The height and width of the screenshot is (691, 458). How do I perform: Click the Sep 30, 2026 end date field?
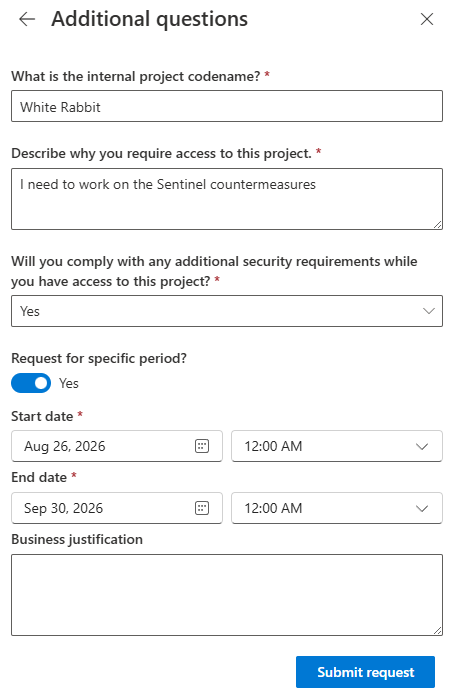click(x=117, y=508)
